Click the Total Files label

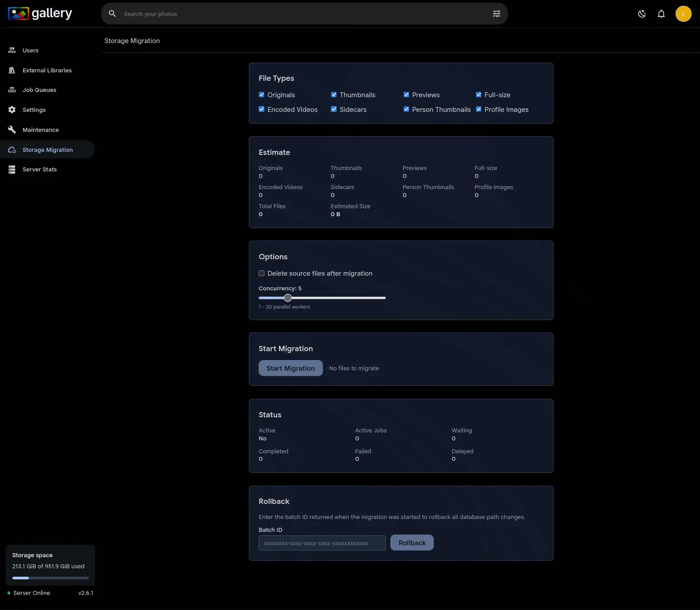point(272,206)
